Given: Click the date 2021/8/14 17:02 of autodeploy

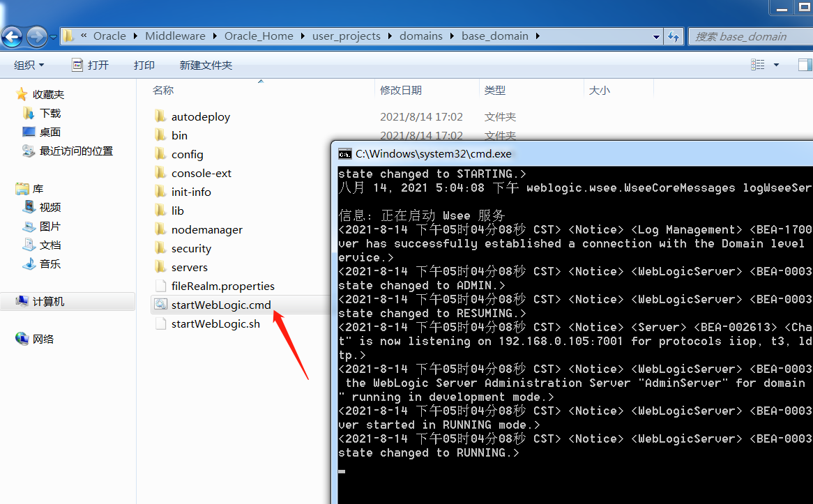Looking at the screenshot, I should (x=421, y=116).
